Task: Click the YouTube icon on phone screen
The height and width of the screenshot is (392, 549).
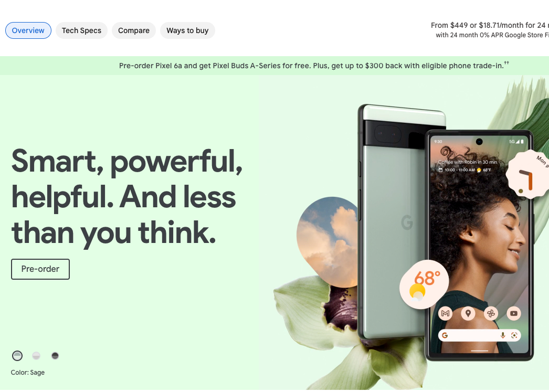Action: pyautogui.click(x=514, y=313)
